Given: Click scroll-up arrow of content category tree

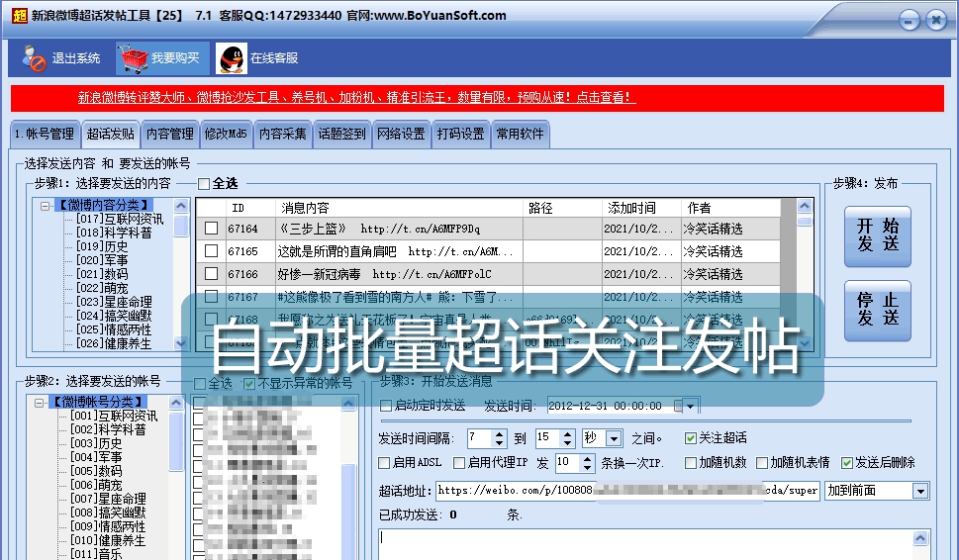Looking at the screenshot, I should 181,206.
